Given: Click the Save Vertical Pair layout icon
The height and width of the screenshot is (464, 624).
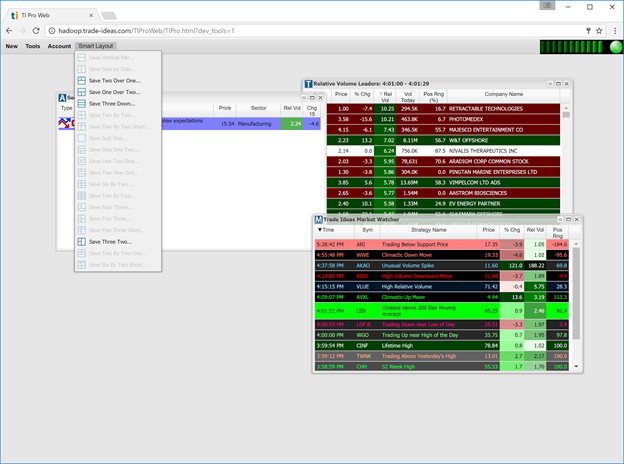Looking at the screenshot, I should [x=82, y=58].
